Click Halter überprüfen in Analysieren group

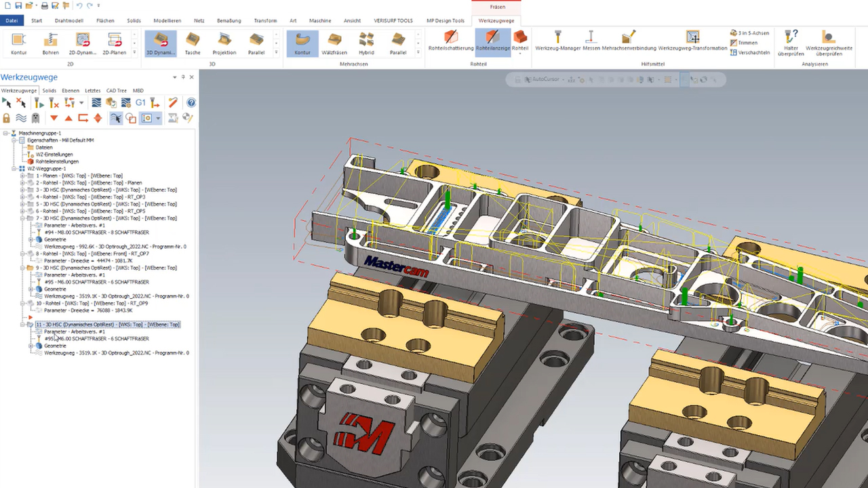790,42
